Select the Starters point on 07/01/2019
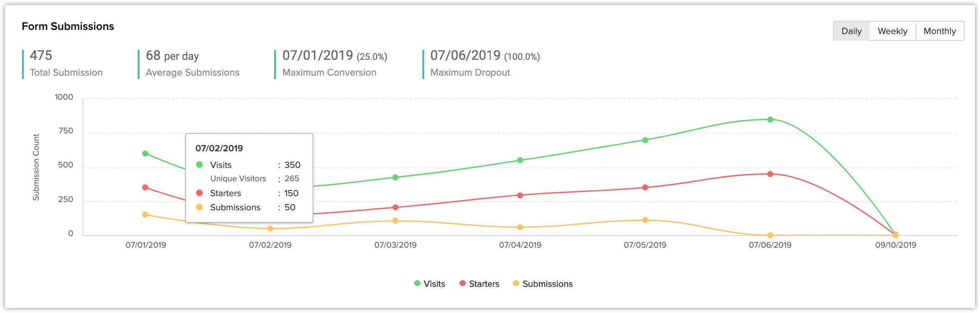Screen dimensions: 980x313 click(x=145, y=187)
